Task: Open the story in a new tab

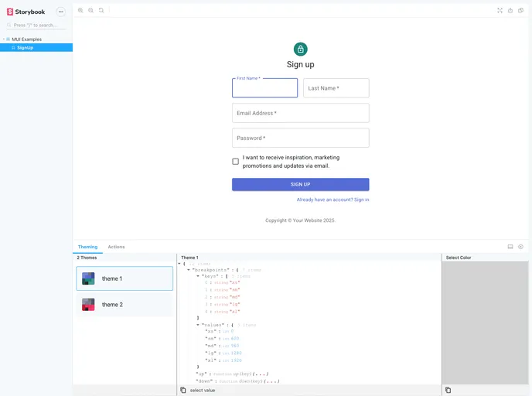Action: click(x=510, y=10)
